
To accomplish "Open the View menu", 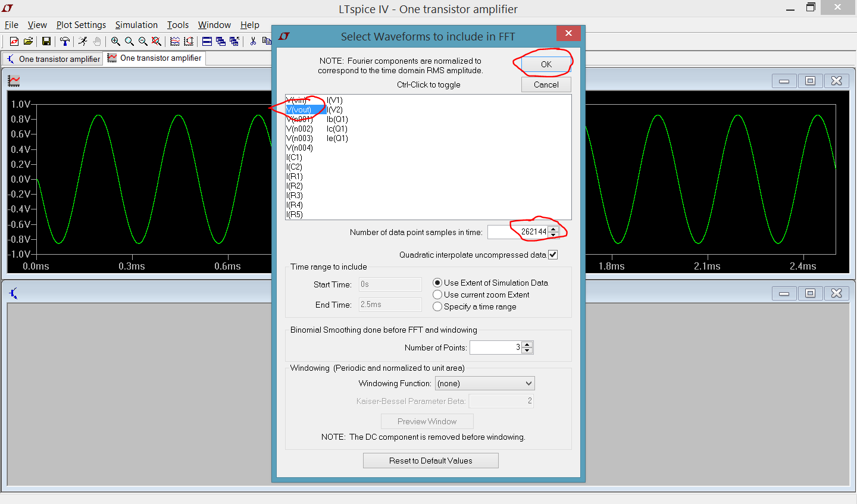I will pos(37,25).
